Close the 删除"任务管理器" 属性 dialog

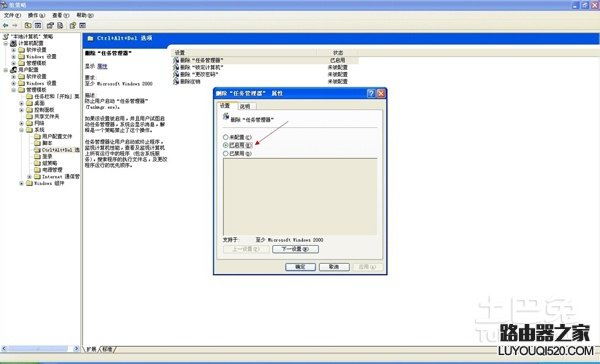tap(381, 93)
